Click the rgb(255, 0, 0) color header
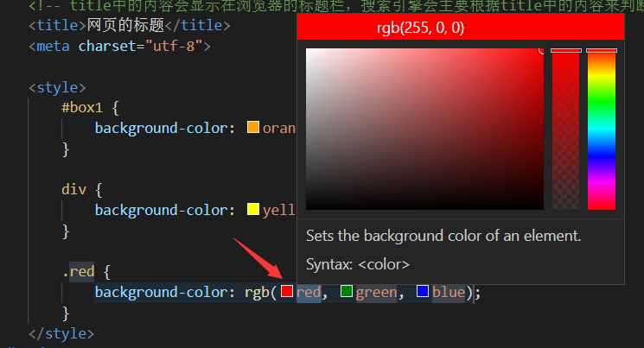 click(x=461, y=28)
